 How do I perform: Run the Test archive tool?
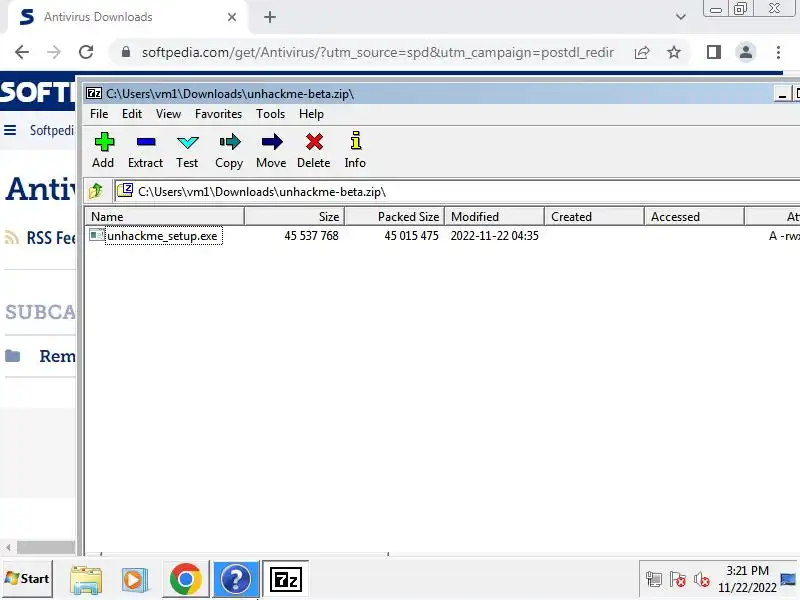187,150
